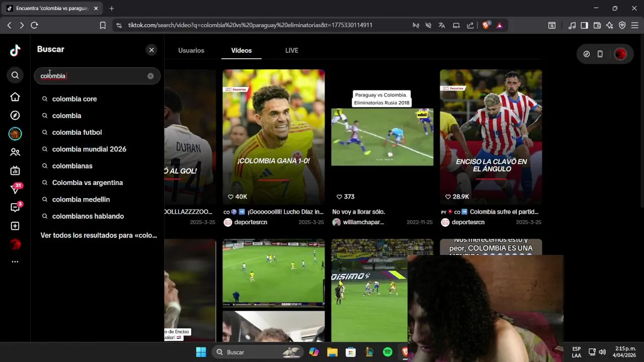Click the get-app phone icon at the top right
The height and width of the screenshot is (362, 644).
pyautogui.click(x=600, y=54)
